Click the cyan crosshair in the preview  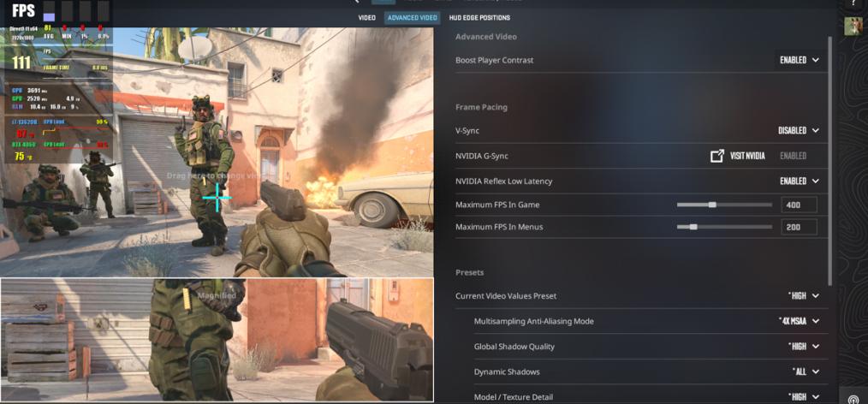coord(217,197)
